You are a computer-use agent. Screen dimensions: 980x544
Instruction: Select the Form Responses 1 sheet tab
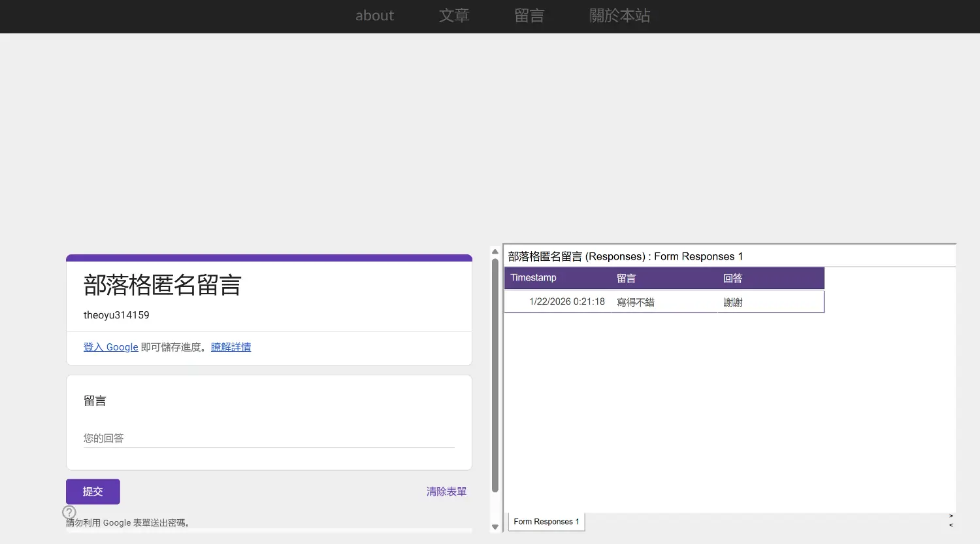546,522
